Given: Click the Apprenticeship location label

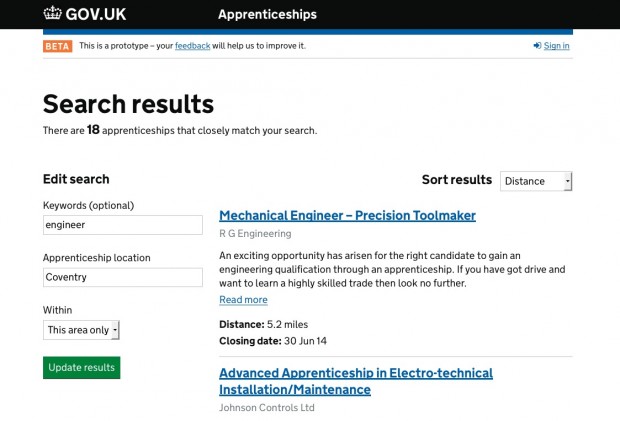Looking at the screenshot, I should [96, 258].
